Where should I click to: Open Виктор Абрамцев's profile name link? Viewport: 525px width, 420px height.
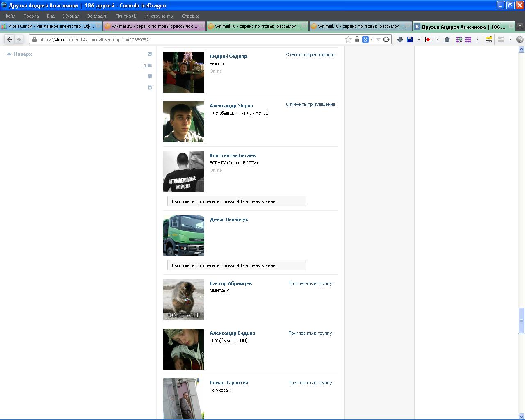coord(231,283)
